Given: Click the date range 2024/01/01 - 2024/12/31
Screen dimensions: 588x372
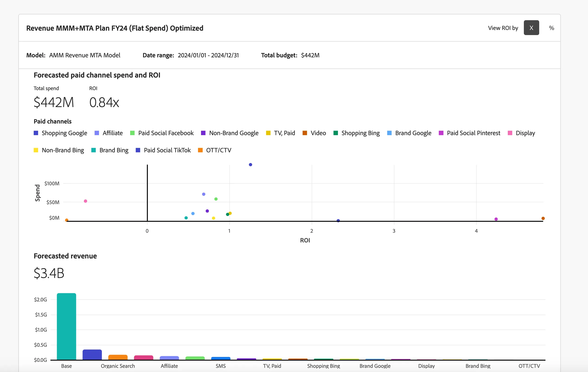Looking at the screenshot, I should pyautogui.click(x=208, y=55).
